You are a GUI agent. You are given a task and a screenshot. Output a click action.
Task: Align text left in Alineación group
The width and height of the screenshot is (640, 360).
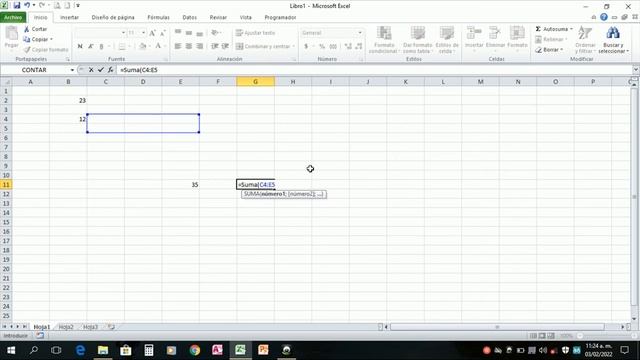click(x=178, y=46)
